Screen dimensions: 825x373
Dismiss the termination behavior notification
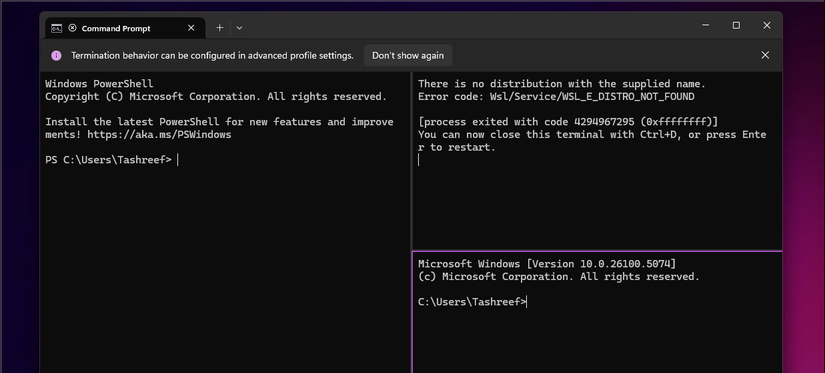tap(765, 55)
